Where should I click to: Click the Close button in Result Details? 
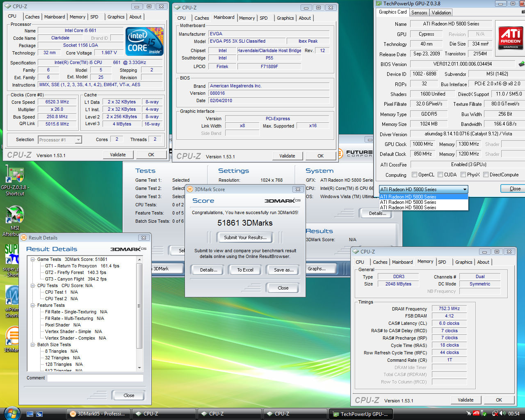click(129, 395)
